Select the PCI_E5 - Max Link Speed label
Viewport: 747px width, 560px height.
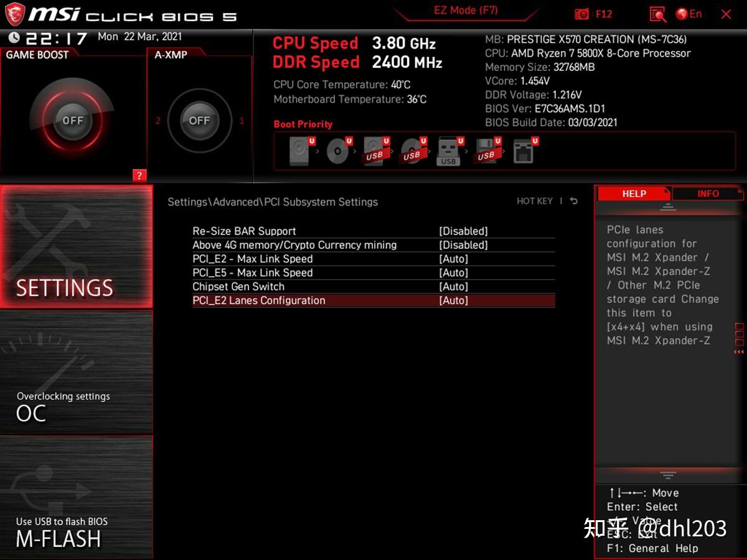(x=253, y=273)
